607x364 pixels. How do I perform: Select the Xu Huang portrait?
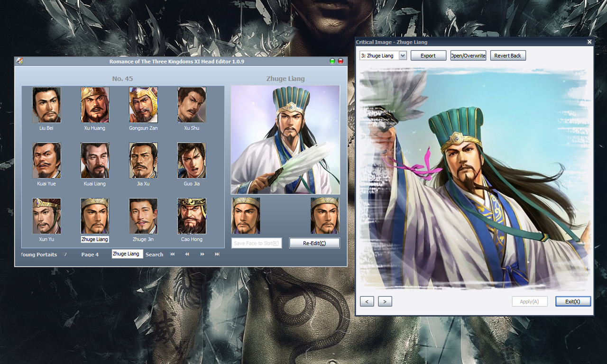pos(95,105)
